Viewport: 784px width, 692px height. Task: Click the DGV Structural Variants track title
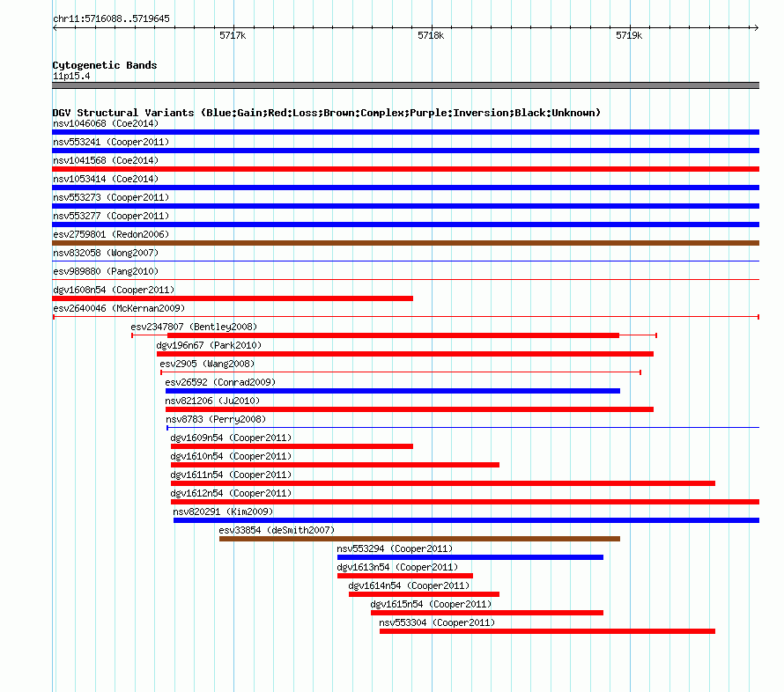pyautogui.click(x=327, y=113)
